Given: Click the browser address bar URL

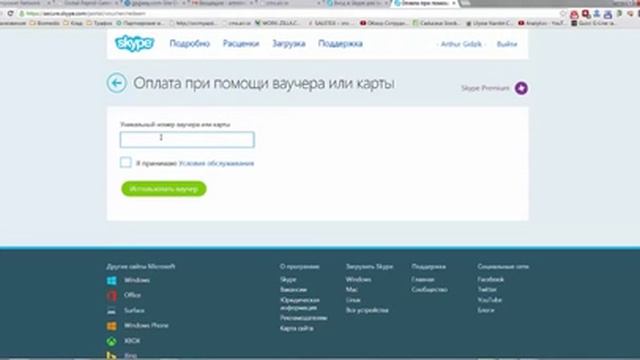Looking at the screenshot, I should click(x=86, y=13).
